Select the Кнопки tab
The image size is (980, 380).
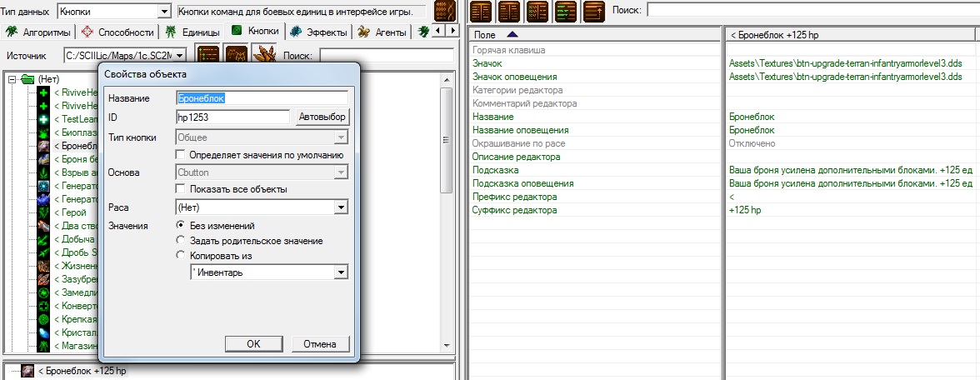coord(255,31)
